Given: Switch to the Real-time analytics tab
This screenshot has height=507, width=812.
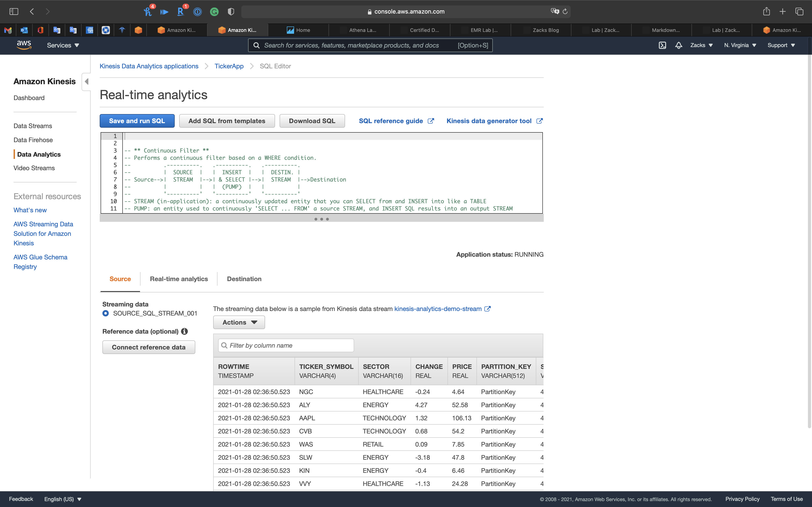Looking at the screenshot, I should (x=179, y=279).
